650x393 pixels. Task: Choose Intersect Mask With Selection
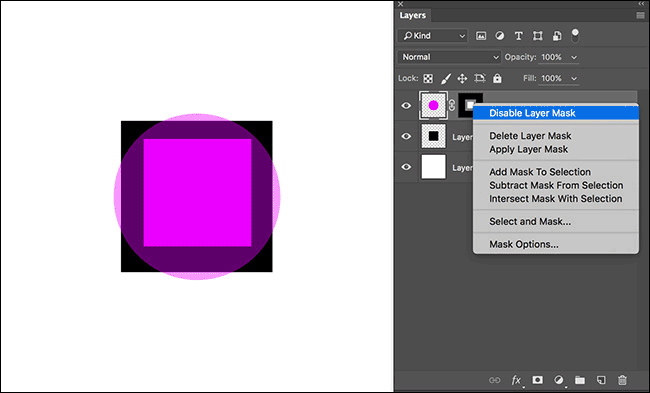coord(555,199)
